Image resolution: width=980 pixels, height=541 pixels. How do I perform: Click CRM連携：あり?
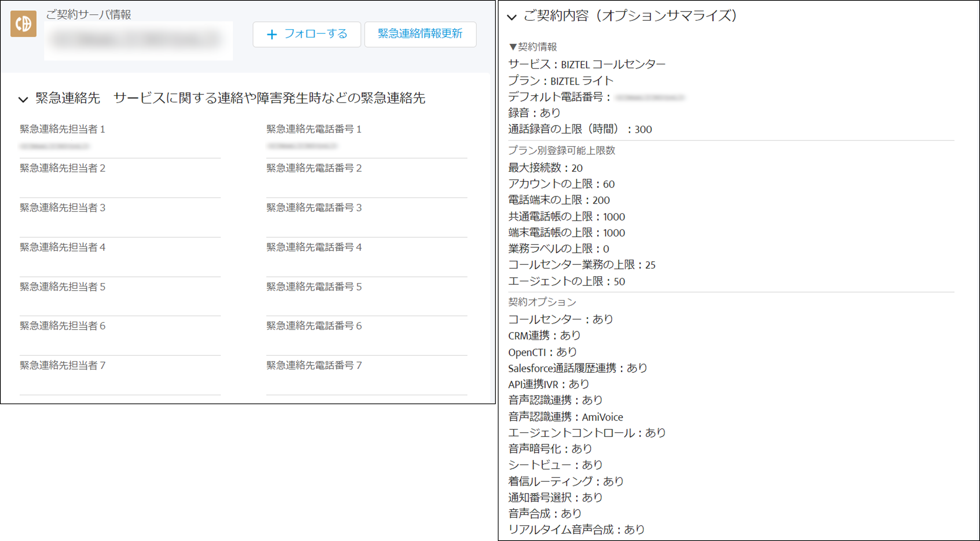pos(544,336)
